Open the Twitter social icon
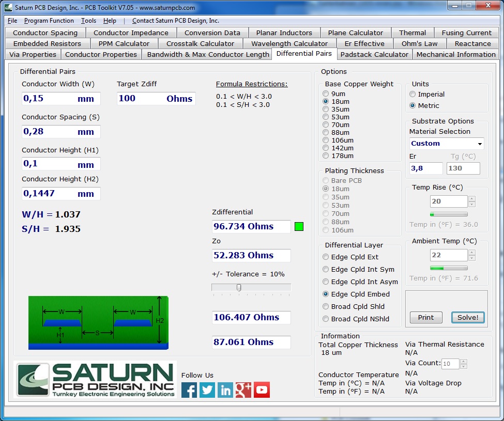This screenshot has height=421, width=504. point(207,390)
